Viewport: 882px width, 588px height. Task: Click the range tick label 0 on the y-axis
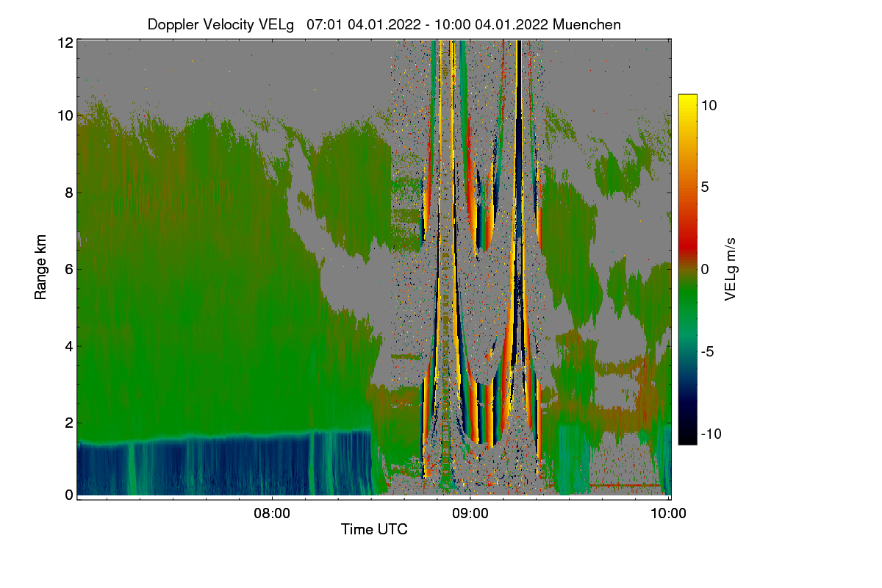69,495
